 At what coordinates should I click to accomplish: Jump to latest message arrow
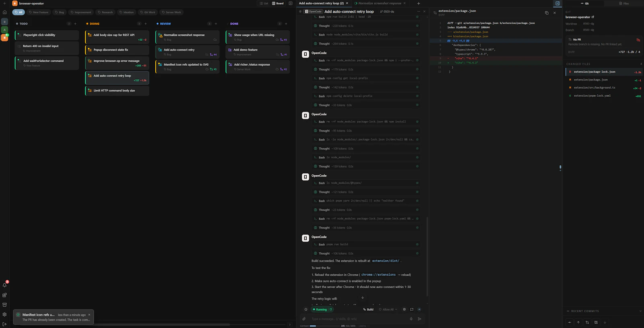[x=363, y=298]
